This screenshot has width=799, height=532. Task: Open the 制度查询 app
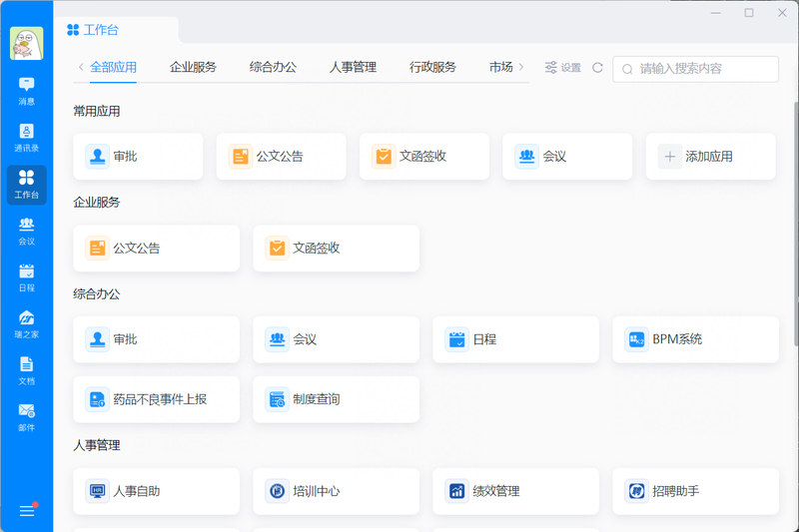click(x=337, y=399)
